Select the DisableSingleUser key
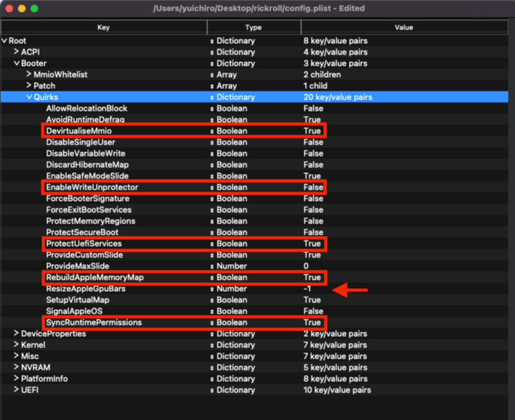 point(81,142)
